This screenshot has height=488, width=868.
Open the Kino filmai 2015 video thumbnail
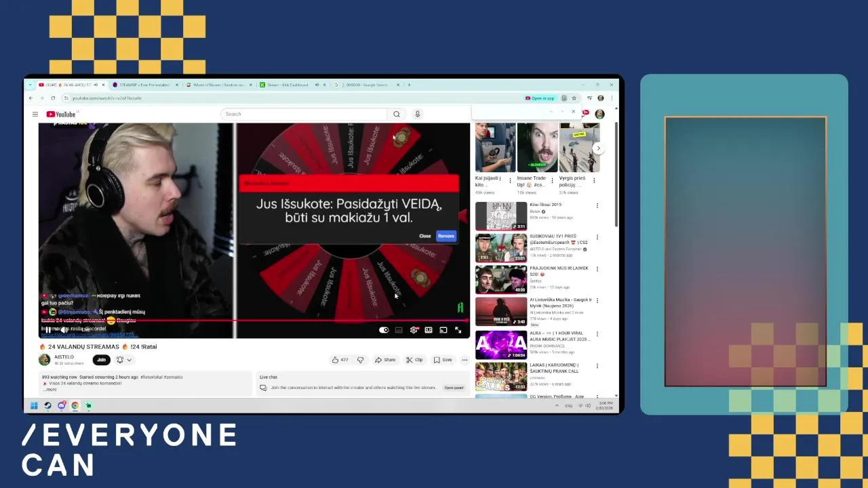[501, 216]
